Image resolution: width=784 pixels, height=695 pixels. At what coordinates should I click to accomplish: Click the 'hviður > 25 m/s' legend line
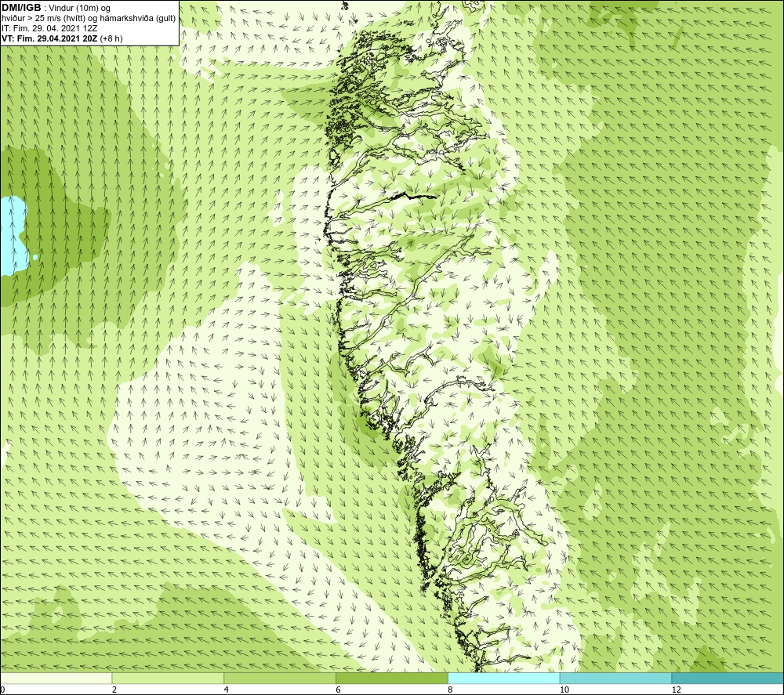pyautogui.click(x=89, y=19)
